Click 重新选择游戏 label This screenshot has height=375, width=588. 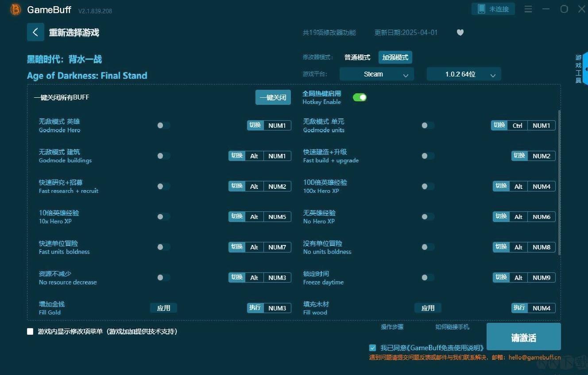[x=74, y=32]
